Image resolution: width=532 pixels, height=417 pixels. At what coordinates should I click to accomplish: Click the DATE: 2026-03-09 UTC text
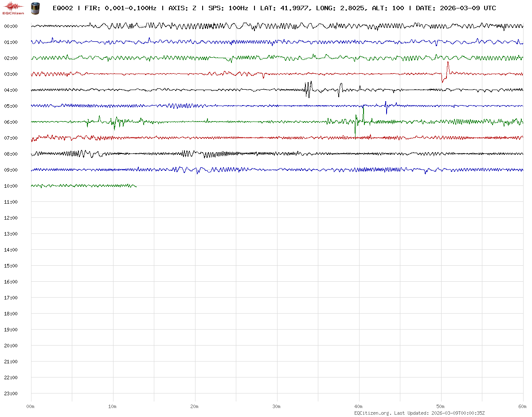[456, 8]
